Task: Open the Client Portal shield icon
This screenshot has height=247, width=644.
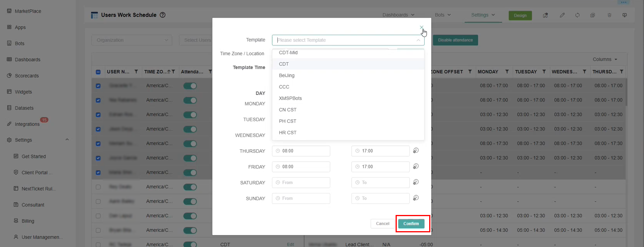Action: (x=16, y=173)
